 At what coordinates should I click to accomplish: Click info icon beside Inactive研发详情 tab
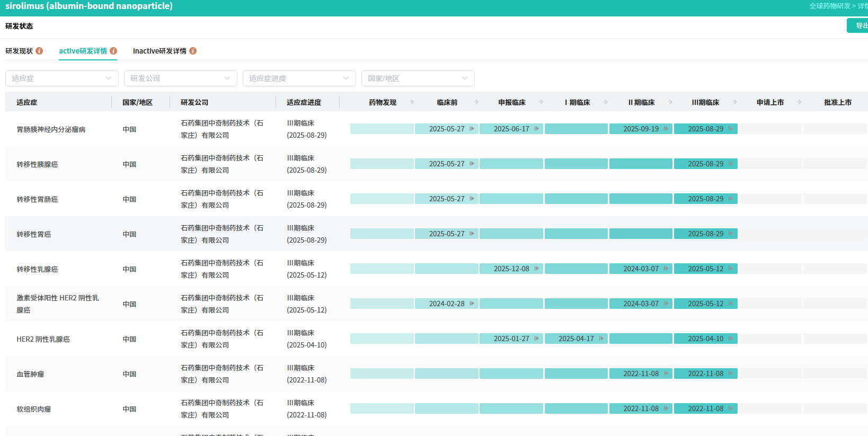tap(193, 51)
